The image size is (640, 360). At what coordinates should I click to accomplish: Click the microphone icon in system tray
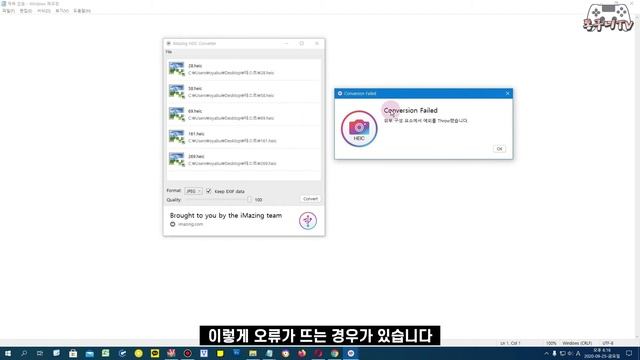(554, 353)
